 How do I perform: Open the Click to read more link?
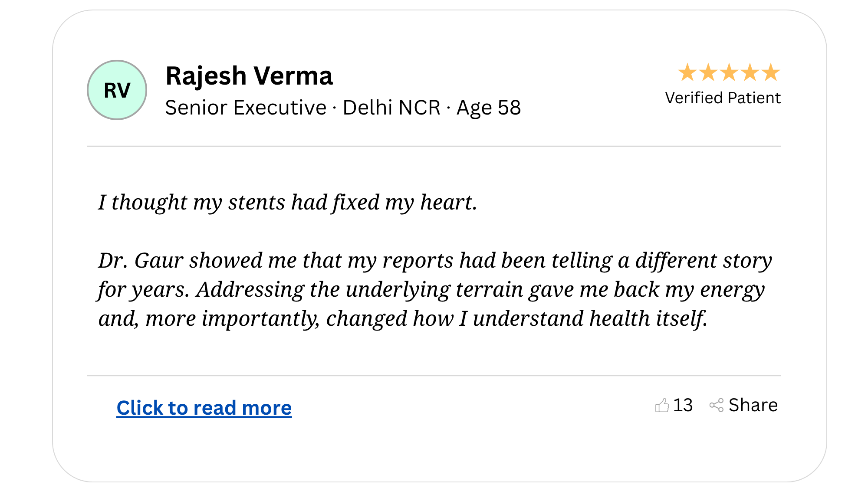pos(204,408)
